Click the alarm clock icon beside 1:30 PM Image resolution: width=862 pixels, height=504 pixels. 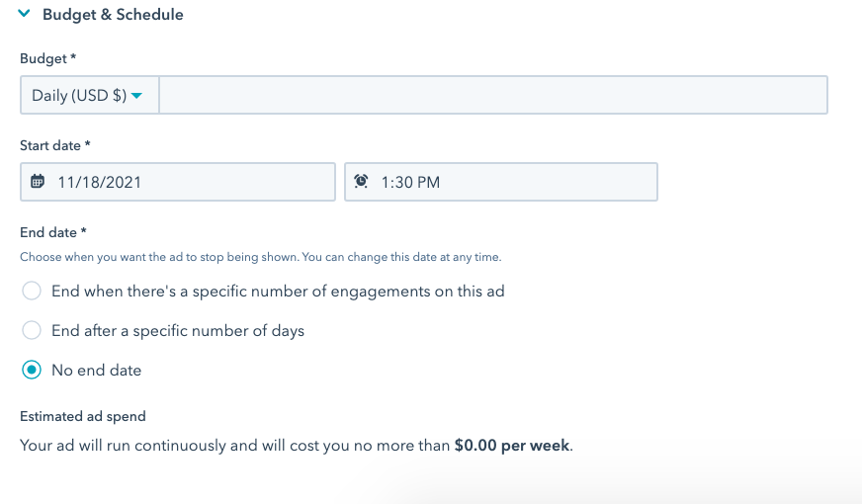[x=361, y=182]
